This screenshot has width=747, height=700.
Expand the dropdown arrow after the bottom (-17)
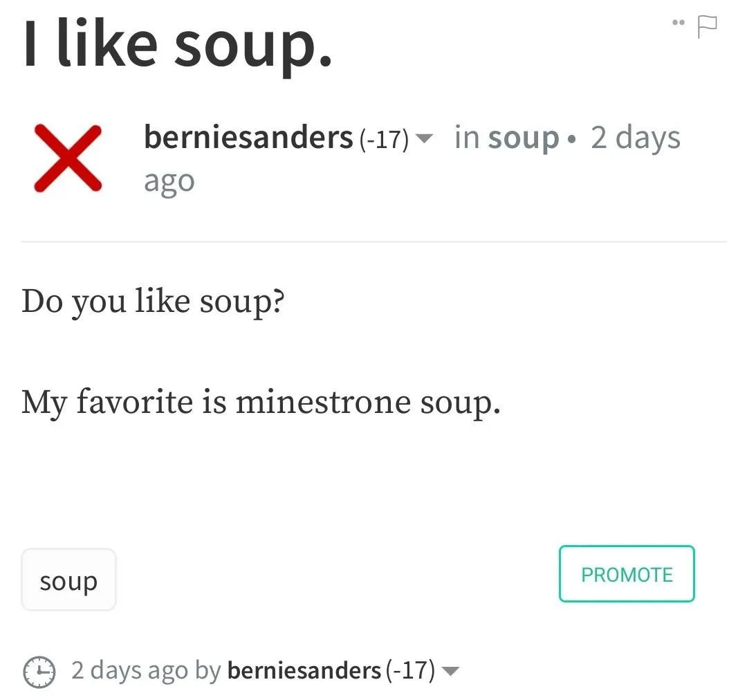pos(450,672)
